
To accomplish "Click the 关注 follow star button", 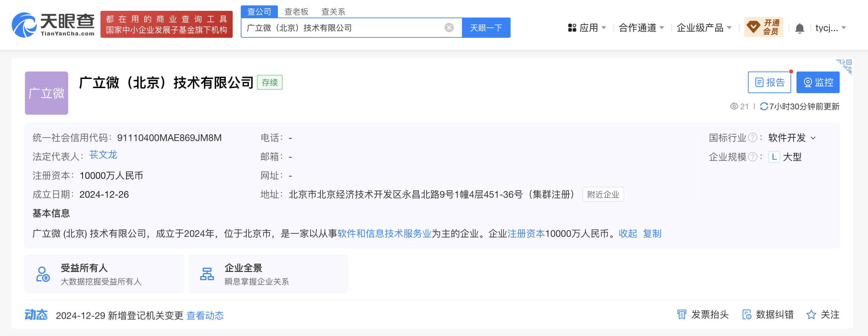I will click(x=823, y=315).
